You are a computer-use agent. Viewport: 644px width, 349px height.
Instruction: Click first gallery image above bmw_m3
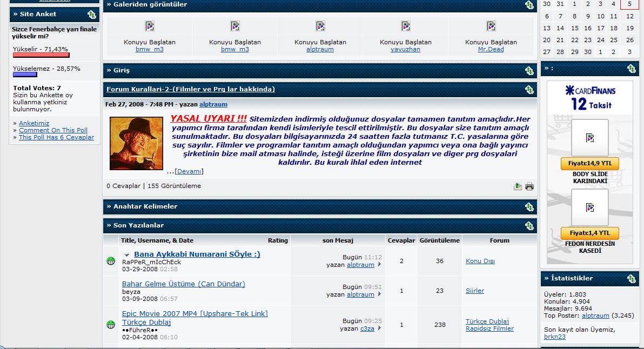tap(150, 26)
